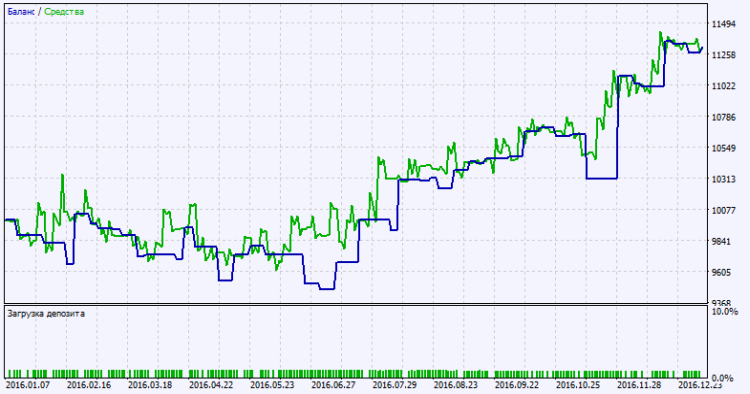Click the 10549 axis value
Screen dimensions: 750x394
point(723,148)
